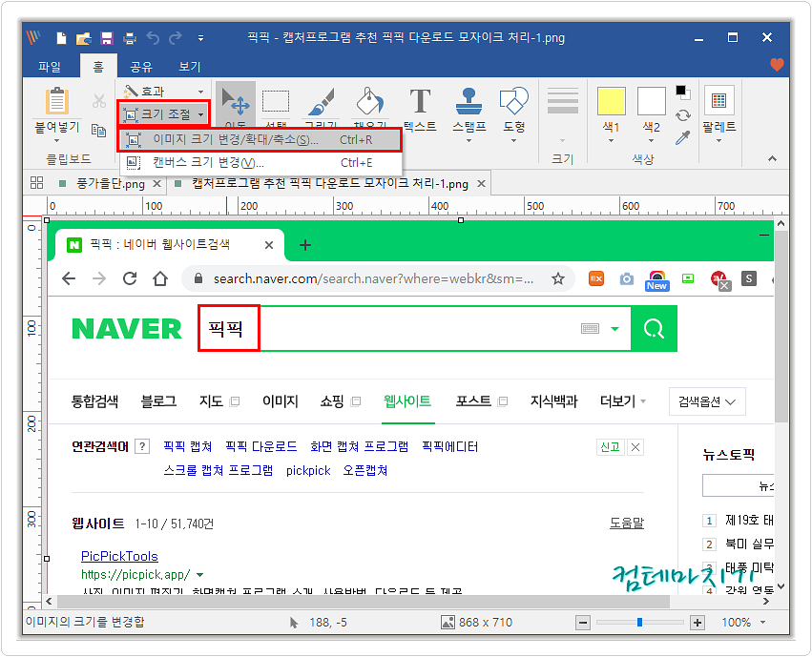Open the 크기 조절 dropdown
The height and width of the screenshot is (657, 812).
coord(165,113)
